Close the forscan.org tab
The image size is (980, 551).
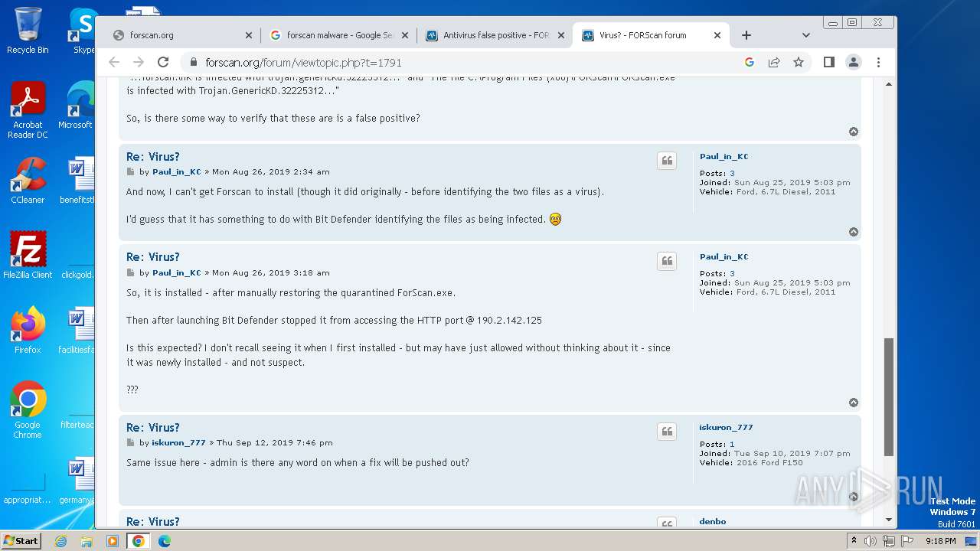coord(249,35)
